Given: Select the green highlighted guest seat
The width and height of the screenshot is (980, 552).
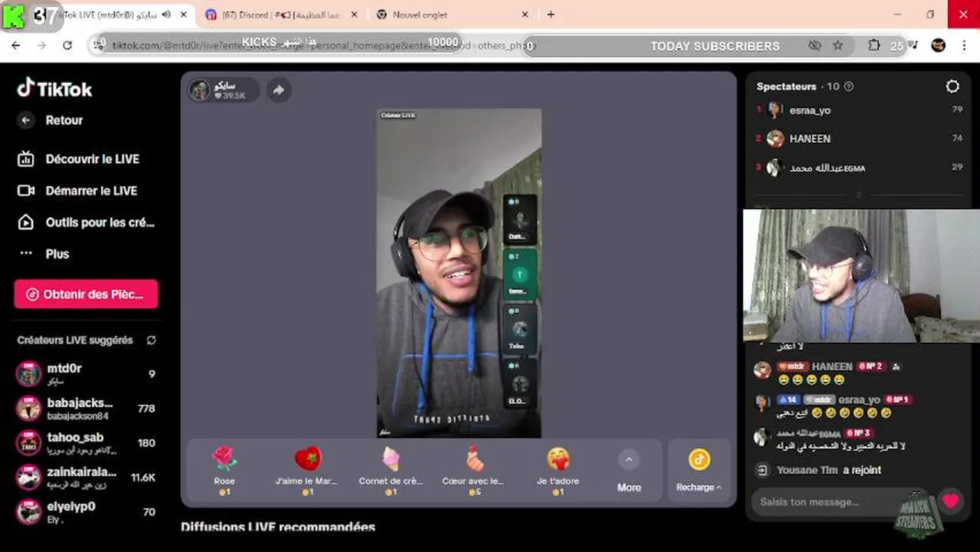Looking at the screenshot, I should 520,274.
